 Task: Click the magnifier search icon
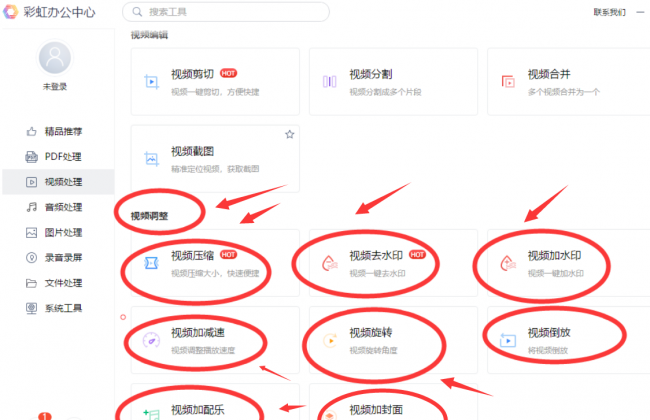(137, 12)
